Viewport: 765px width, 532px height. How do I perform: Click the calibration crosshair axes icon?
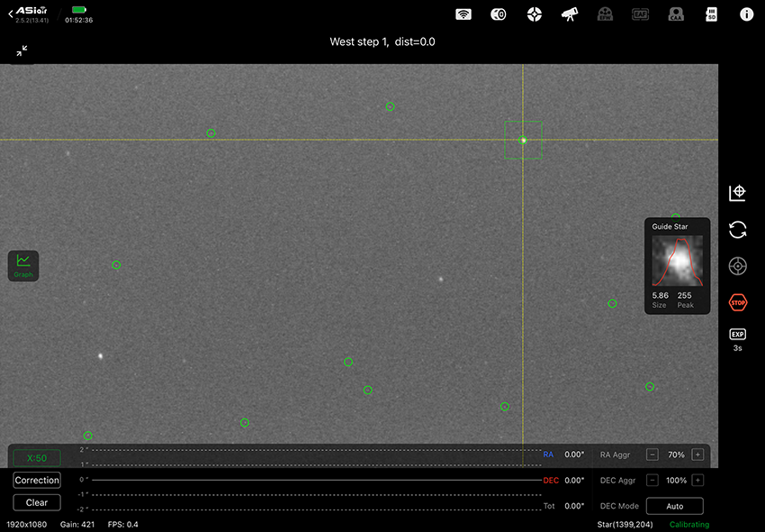[x=737, y=193]
